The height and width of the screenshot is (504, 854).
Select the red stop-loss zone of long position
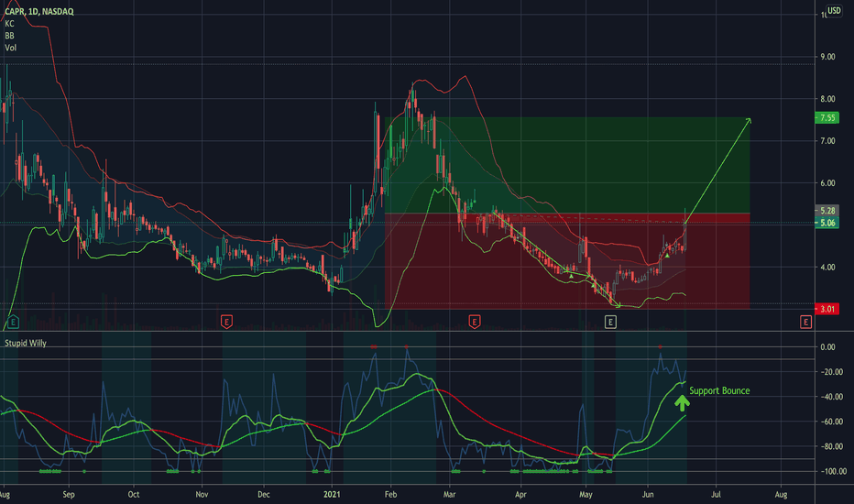[x=567, y=261]
